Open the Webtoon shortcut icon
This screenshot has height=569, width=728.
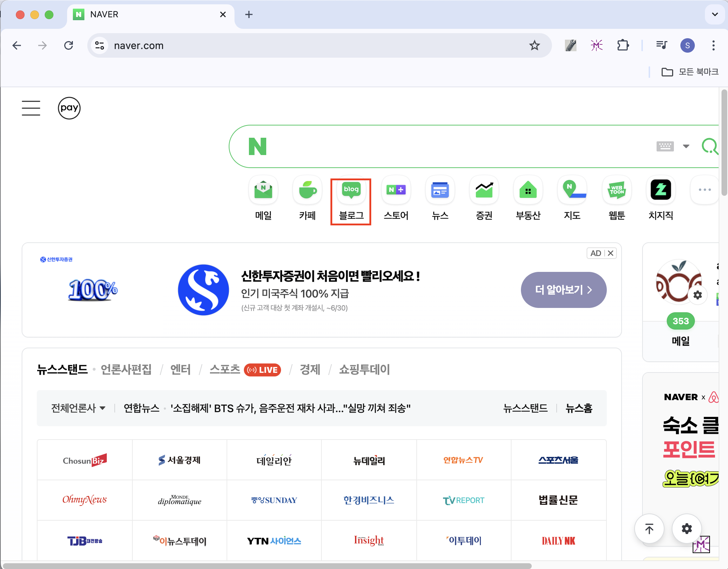617,190
